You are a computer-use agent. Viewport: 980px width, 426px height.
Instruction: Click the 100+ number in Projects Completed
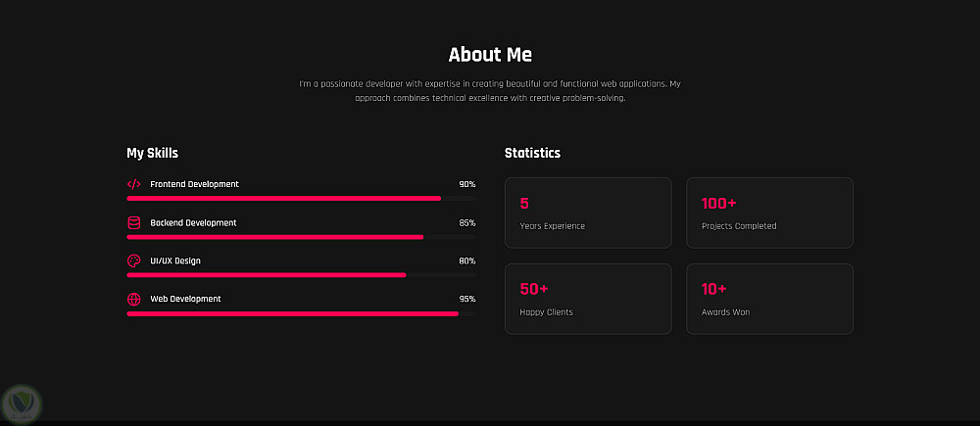[x=718, y=204]
